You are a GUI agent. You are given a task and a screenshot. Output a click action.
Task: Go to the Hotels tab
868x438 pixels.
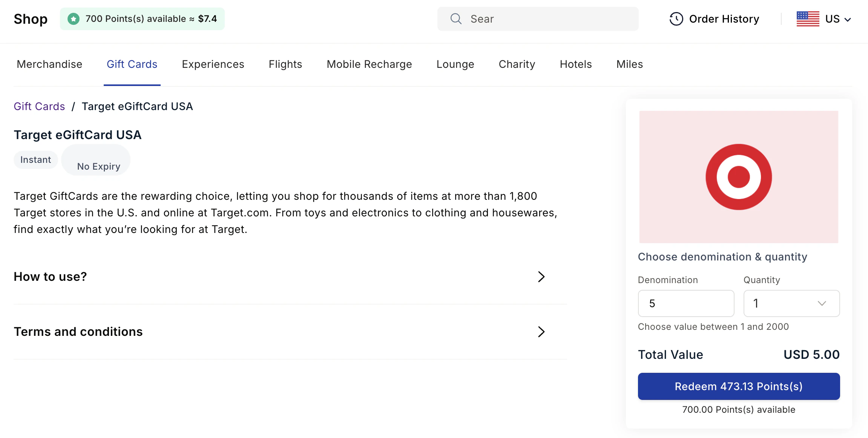tap(576, 64)
